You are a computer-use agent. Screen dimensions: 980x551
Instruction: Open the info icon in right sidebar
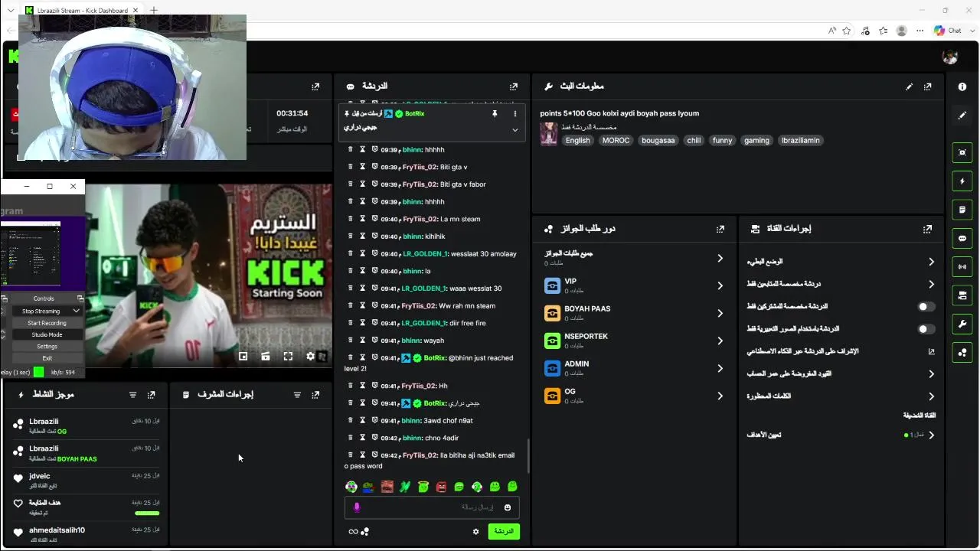(x=962, y=86)
